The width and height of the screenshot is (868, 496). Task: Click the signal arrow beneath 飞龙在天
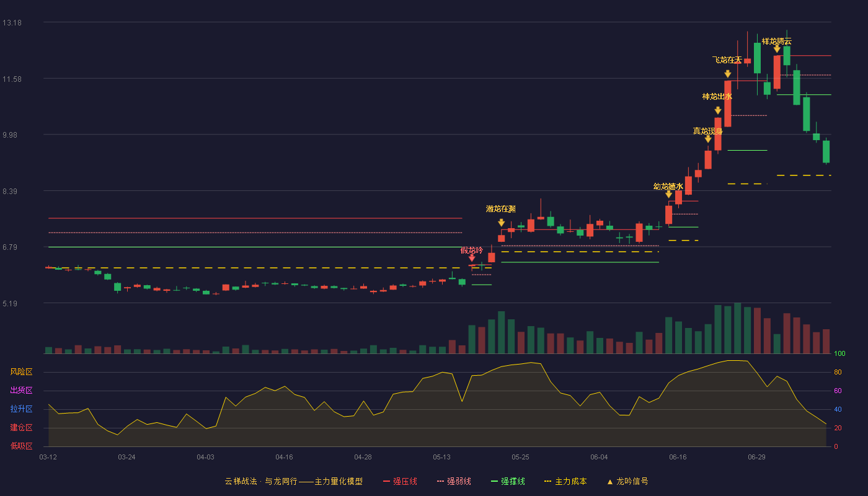728,74
